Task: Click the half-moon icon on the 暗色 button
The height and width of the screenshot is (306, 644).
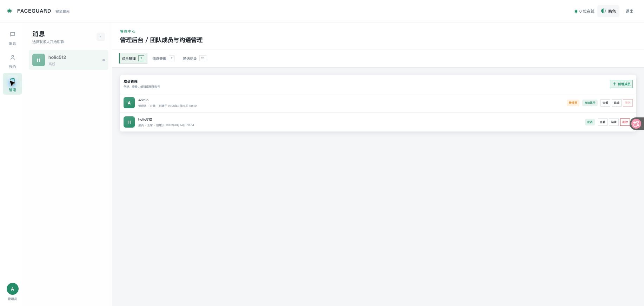Action: coord(603,11)
